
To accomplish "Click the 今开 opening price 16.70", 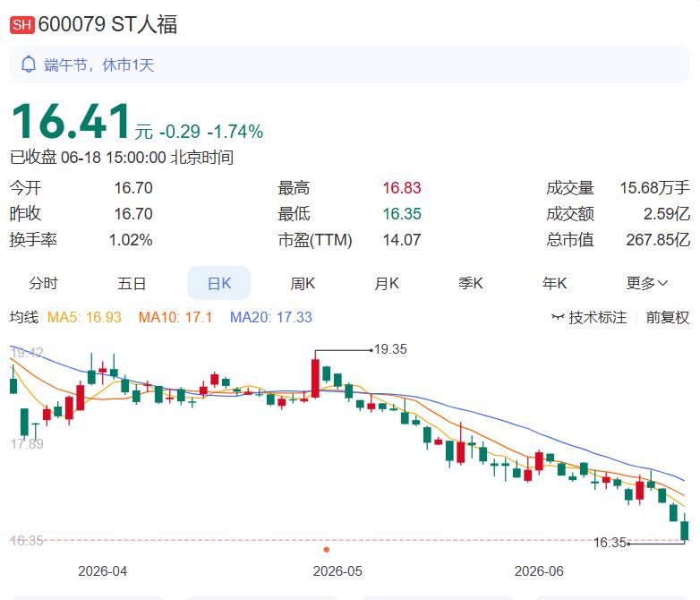I will coord(133,188).
